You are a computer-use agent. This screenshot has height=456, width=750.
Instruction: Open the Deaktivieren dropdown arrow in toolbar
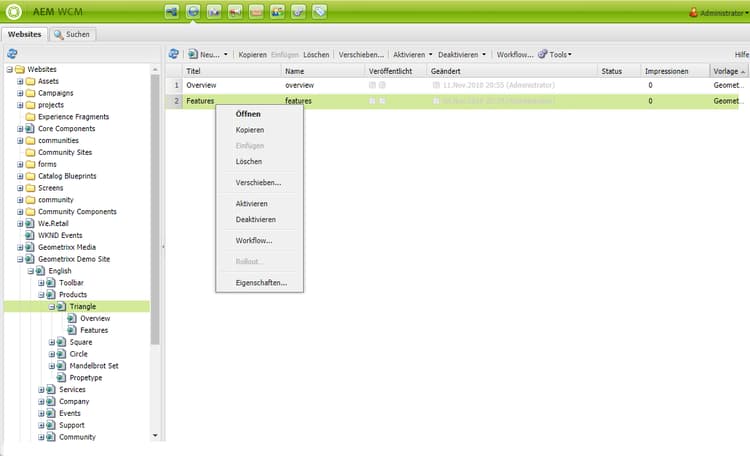pos(484,55)
